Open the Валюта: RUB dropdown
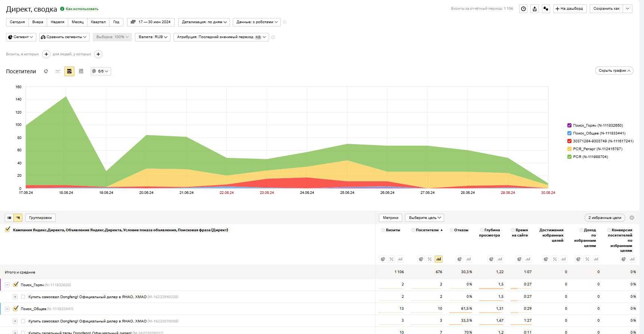This screenshot has height=334, width=644. click(x=152, y=37)
